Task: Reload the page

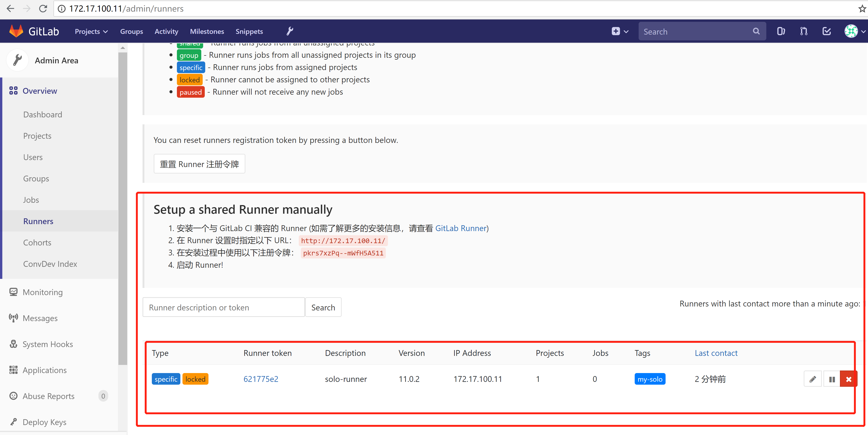Action: click(x=43, y=8)
